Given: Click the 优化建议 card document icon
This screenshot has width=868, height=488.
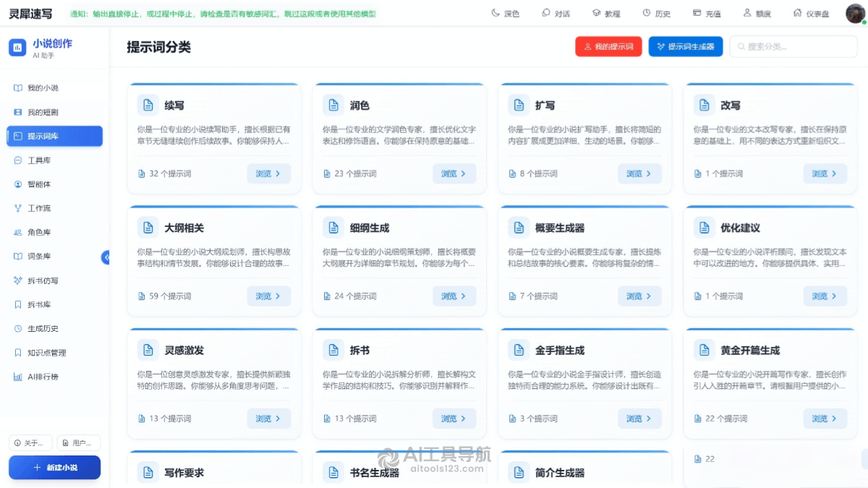Looking at the screenshot, I should coord(704,228).
